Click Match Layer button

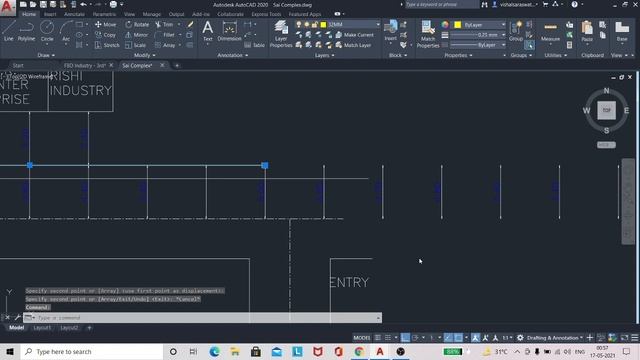(x=353, y=45)
